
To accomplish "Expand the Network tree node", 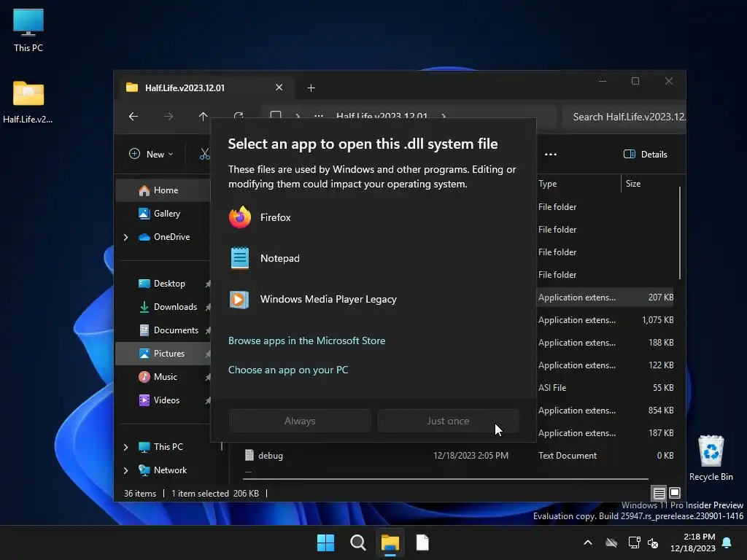I will [125, 470].
